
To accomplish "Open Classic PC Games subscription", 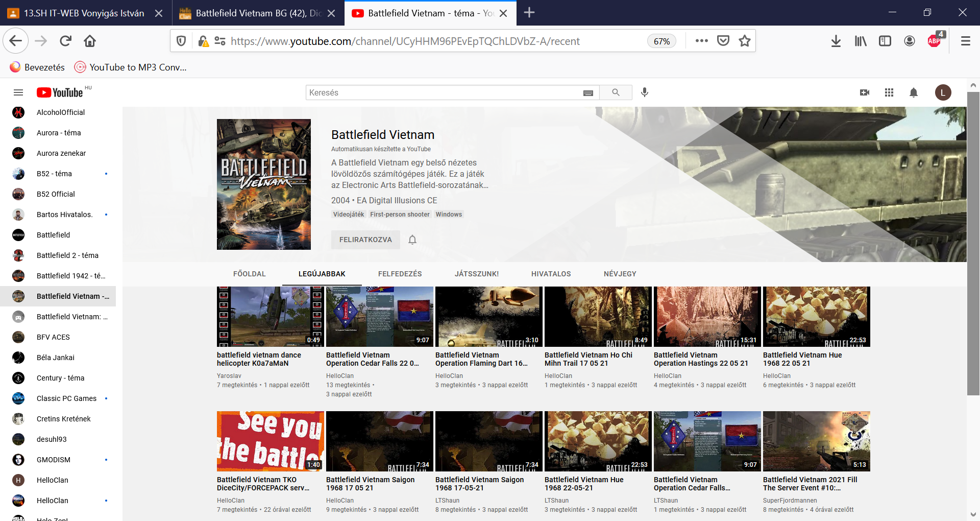I will tap(58, 398).
